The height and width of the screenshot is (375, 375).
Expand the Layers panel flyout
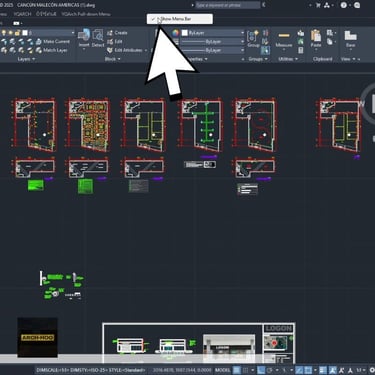[x=26, y=59]
